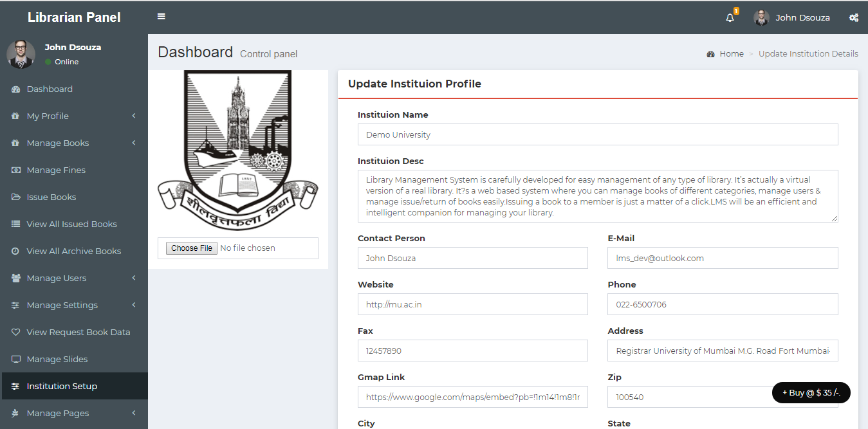Click the description textarea resize handle

point(835,219)
